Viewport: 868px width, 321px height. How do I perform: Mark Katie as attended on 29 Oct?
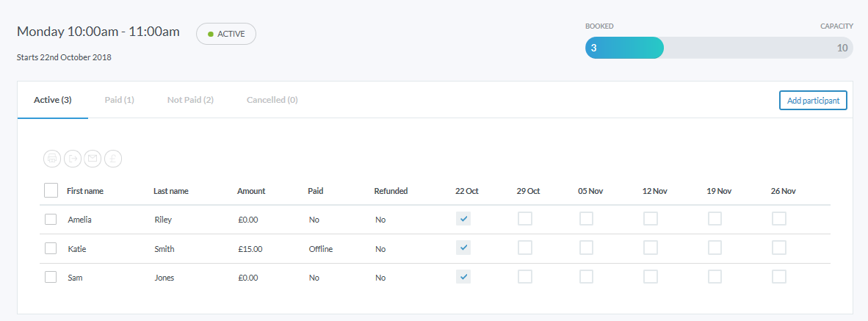pos(525,248)
